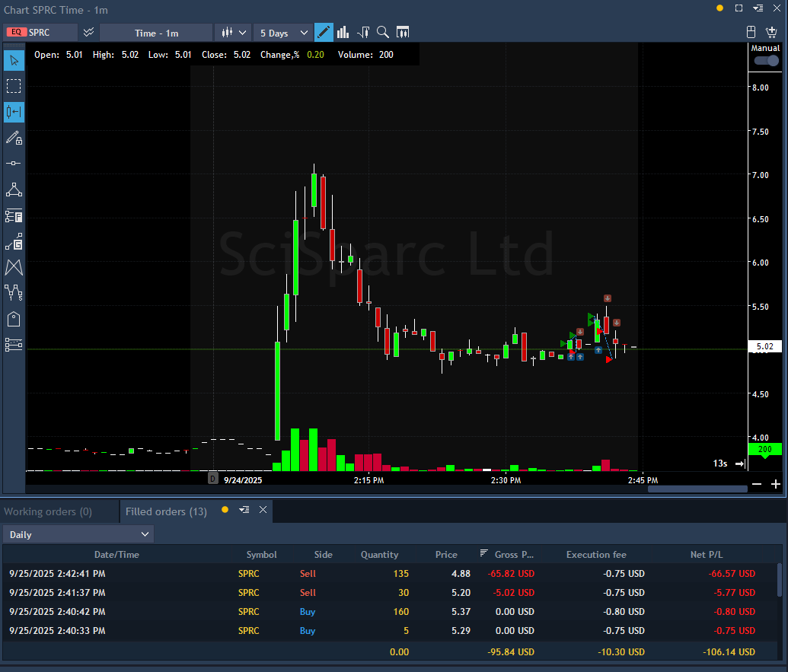Select the pointer cursor tool

click(x=14, y=61)
